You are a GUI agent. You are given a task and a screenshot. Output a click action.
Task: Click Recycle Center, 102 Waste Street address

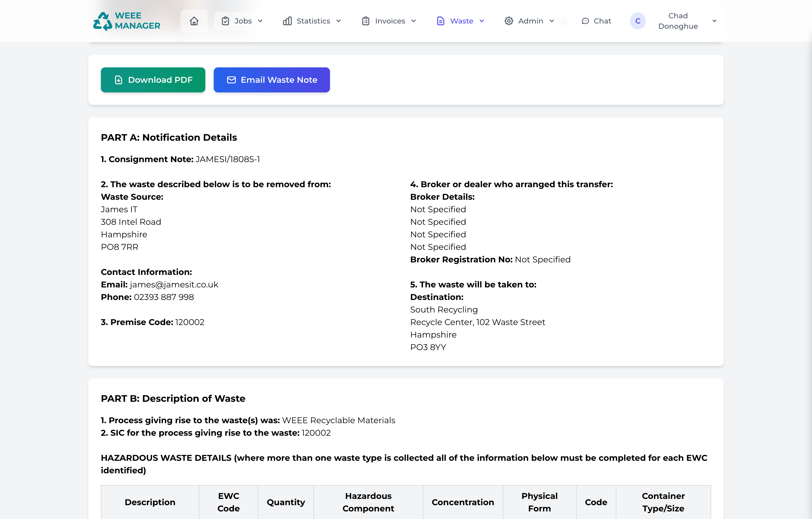(478, 322)
